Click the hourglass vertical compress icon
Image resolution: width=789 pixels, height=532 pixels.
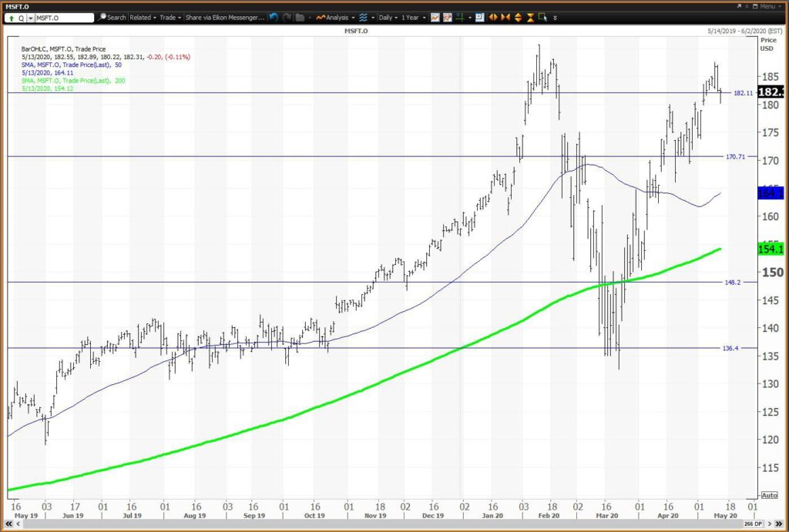click(x=530, y=17)
